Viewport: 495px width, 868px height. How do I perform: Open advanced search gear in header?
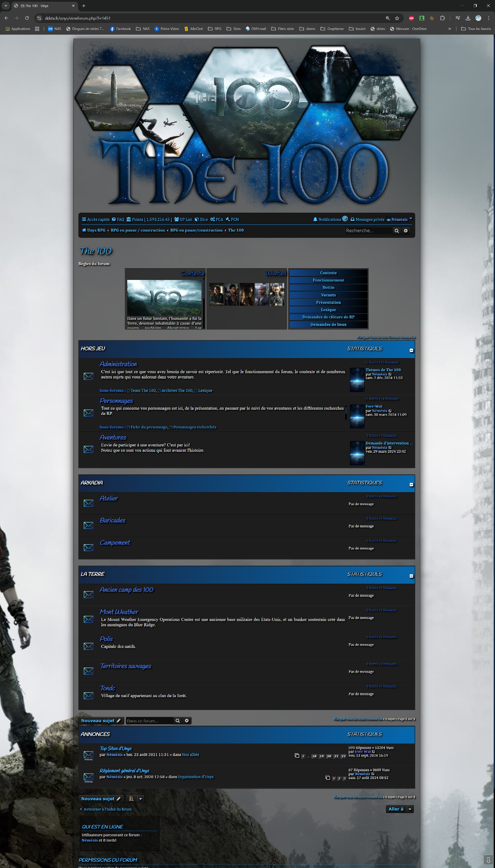click(x=406, y=231)
